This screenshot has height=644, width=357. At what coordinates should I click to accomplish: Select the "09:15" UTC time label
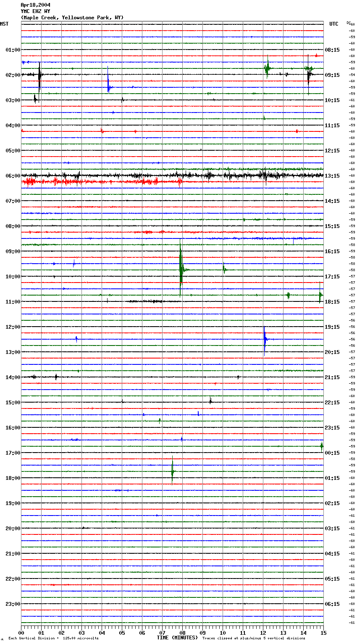coord(332,75)
